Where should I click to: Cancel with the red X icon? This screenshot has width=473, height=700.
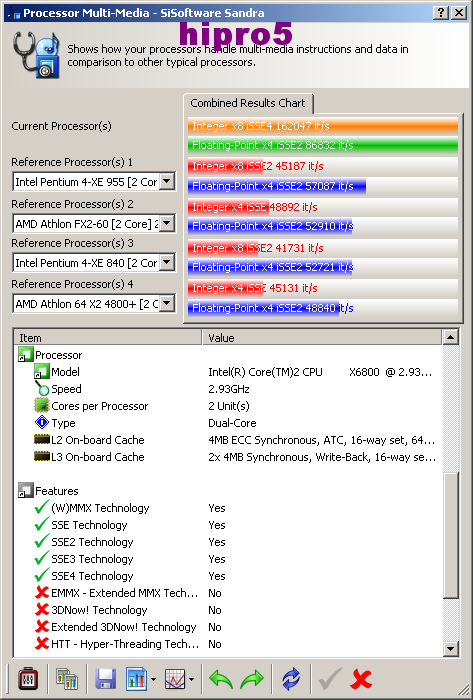pos(361,679)
